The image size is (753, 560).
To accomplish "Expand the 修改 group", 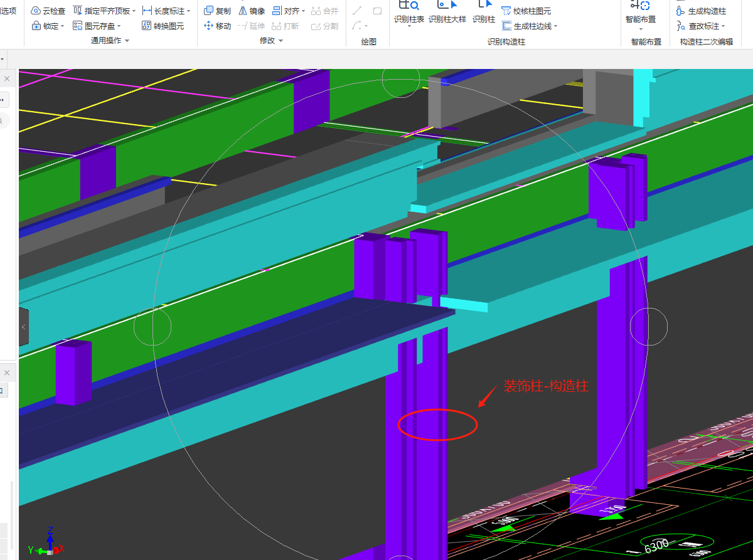I will [271, 41].
